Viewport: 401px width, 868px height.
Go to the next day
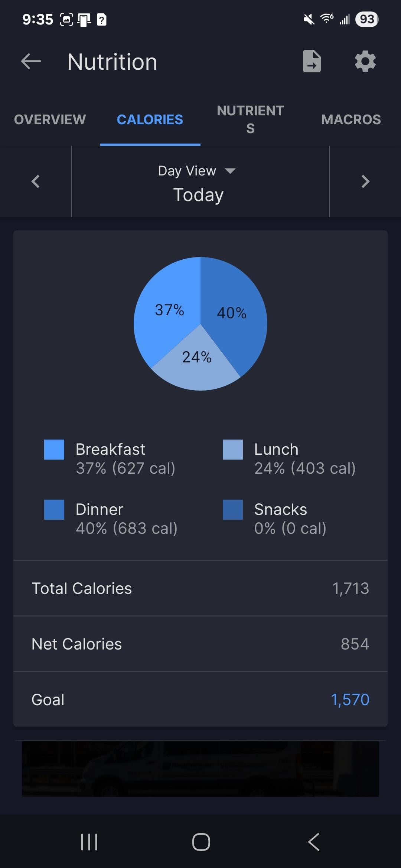tap(365, 181)
